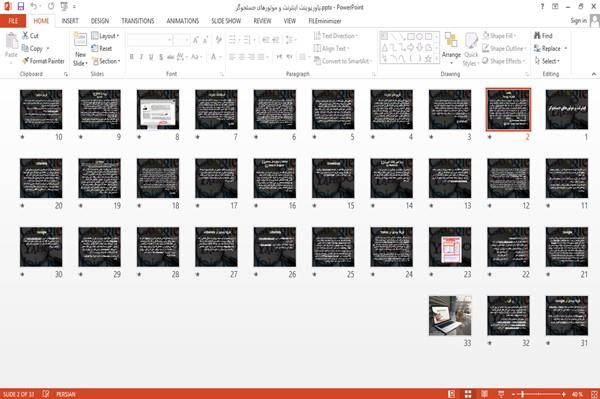
Task: Toggle Underline formatting button
Action: coord(151,57)
